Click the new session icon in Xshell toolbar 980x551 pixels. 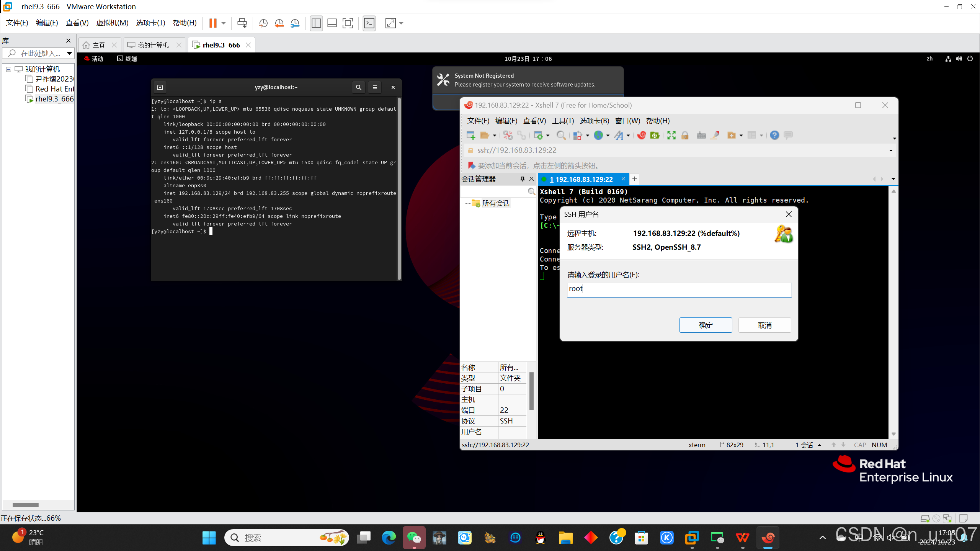pyautogui.click(x=470, y=135)
